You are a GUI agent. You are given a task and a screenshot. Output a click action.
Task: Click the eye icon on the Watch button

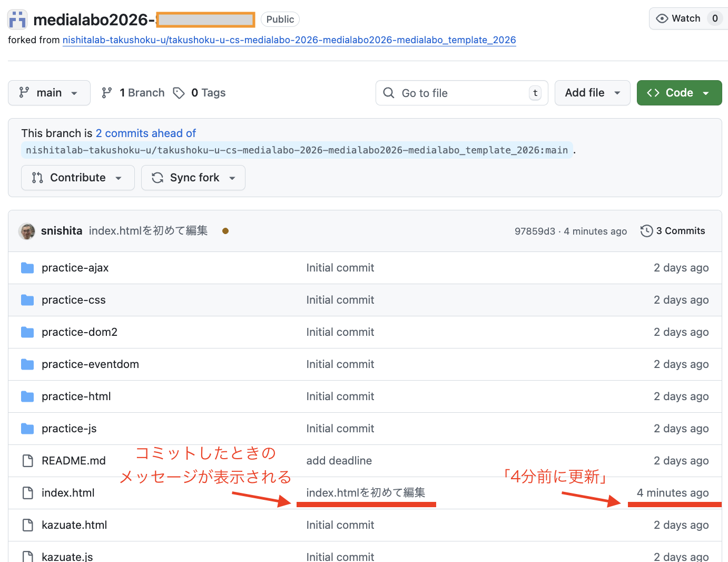(661, 18)
